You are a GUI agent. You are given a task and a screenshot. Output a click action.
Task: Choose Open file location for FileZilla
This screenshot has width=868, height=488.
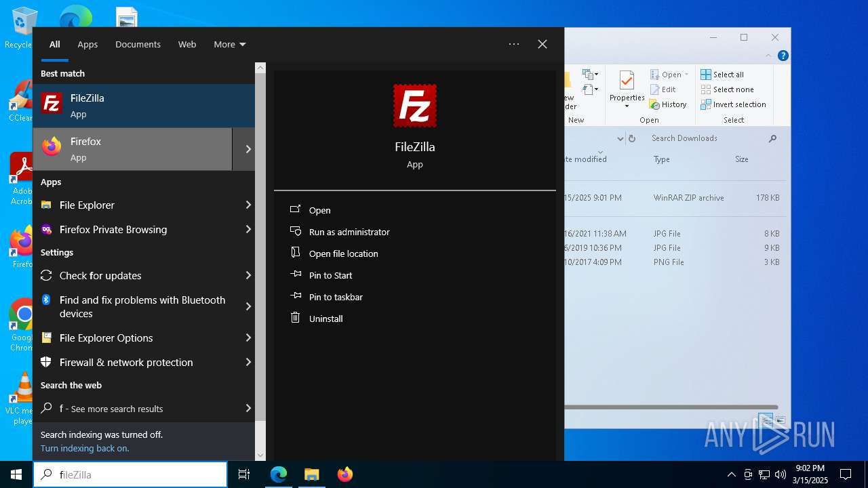[334, 253]
